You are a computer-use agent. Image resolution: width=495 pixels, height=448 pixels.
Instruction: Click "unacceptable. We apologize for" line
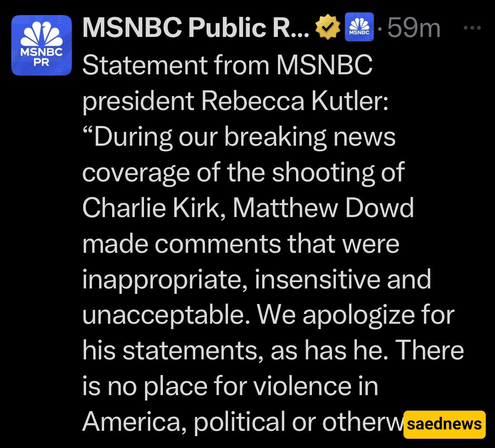pyautogui.click(x=268, y=316)
